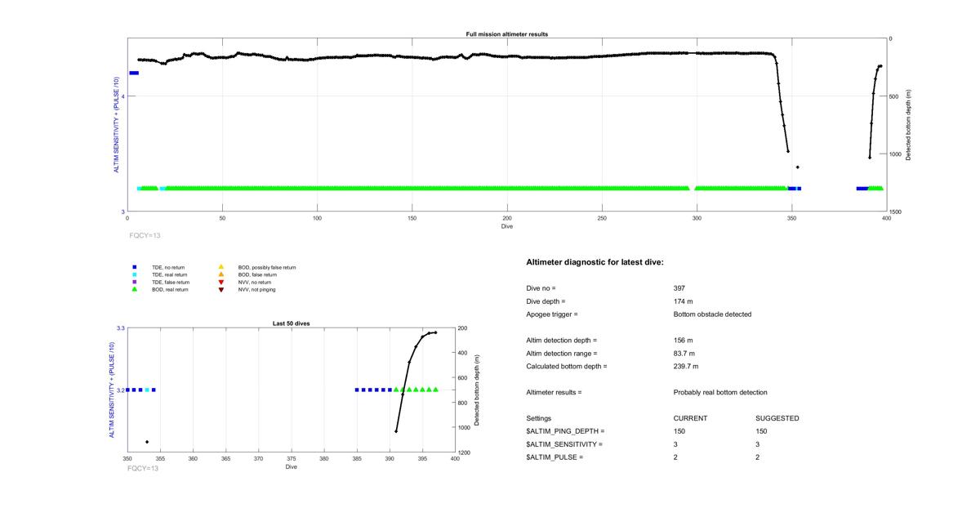Click 'FQCY=13' below the full mission plot
The image size is (980, 508).
(145, 234)
